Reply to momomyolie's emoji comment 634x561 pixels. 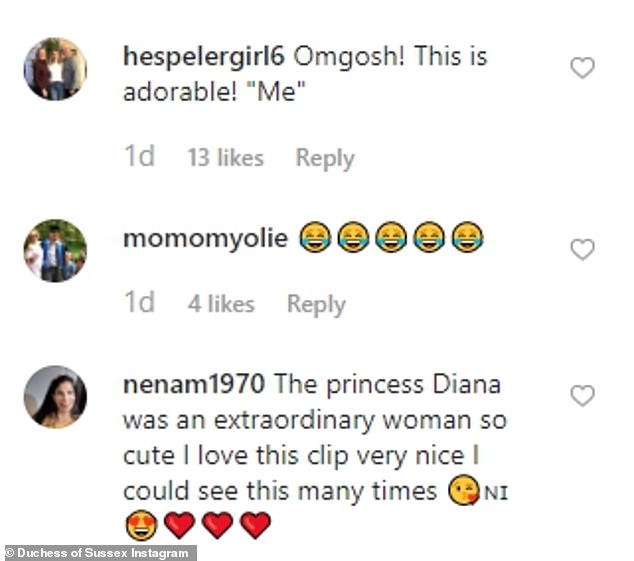point(316,304)
